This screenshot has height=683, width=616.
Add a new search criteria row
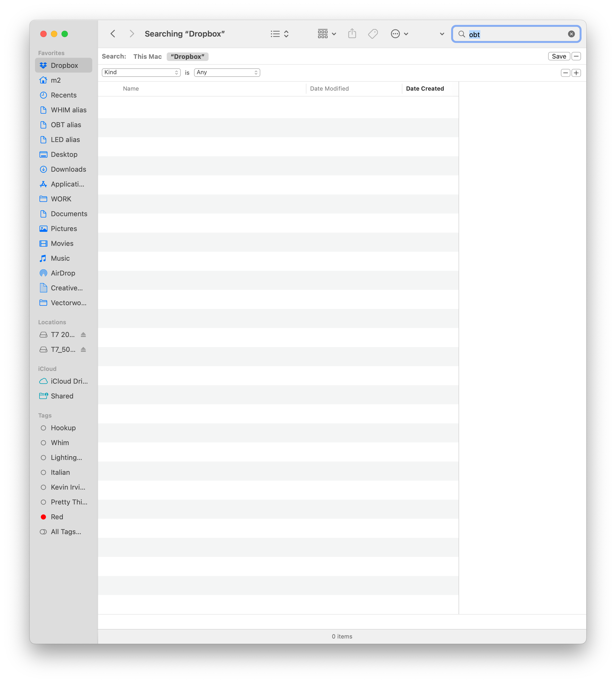coord(576,73)
